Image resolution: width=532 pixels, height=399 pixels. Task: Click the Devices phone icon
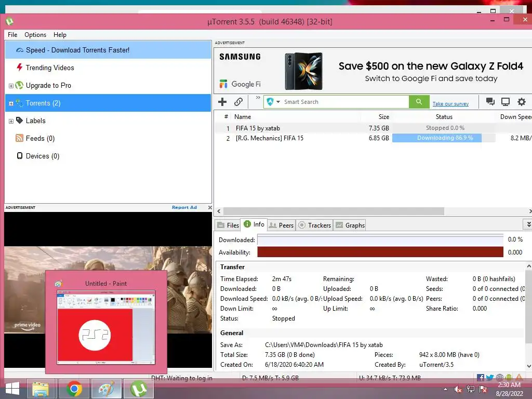(x=20, y=156)
